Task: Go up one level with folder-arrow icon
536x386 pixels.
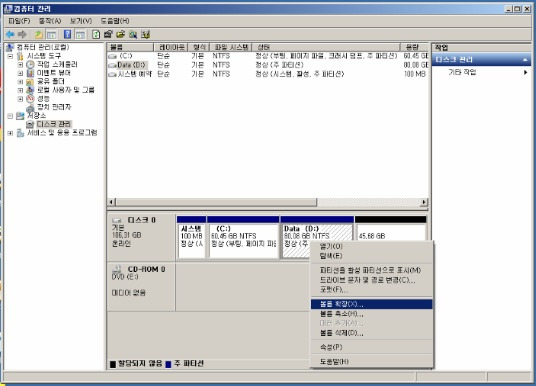Action: 39,34
